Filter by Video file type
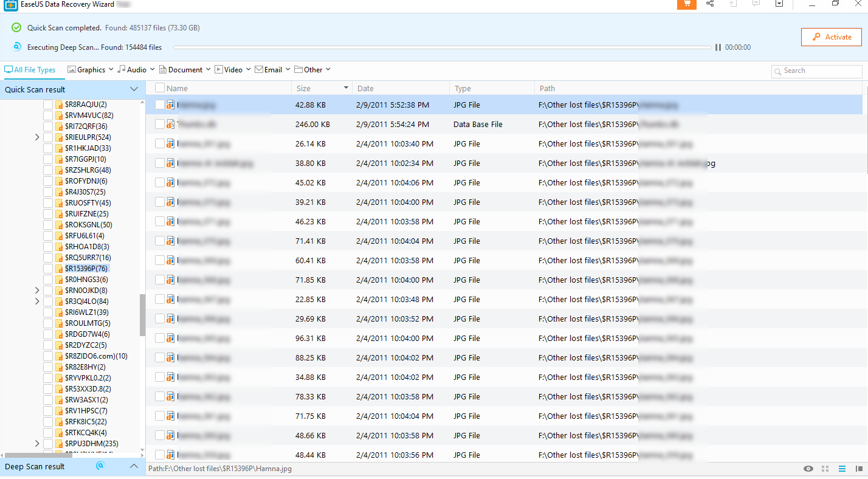Image resolution: width=868 pixels, height=479 pixels. click(x=229, y=70)
